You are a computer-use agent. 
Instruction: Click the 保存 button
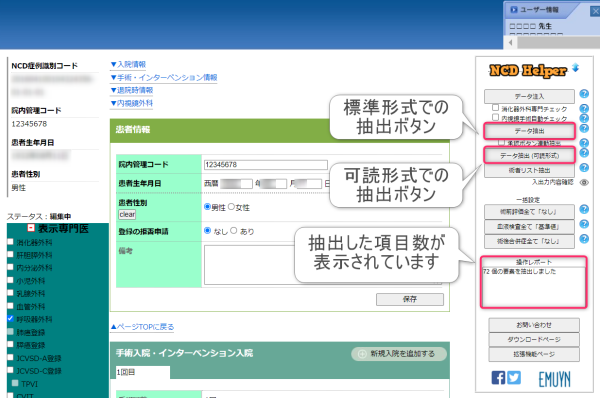[410, 299]
